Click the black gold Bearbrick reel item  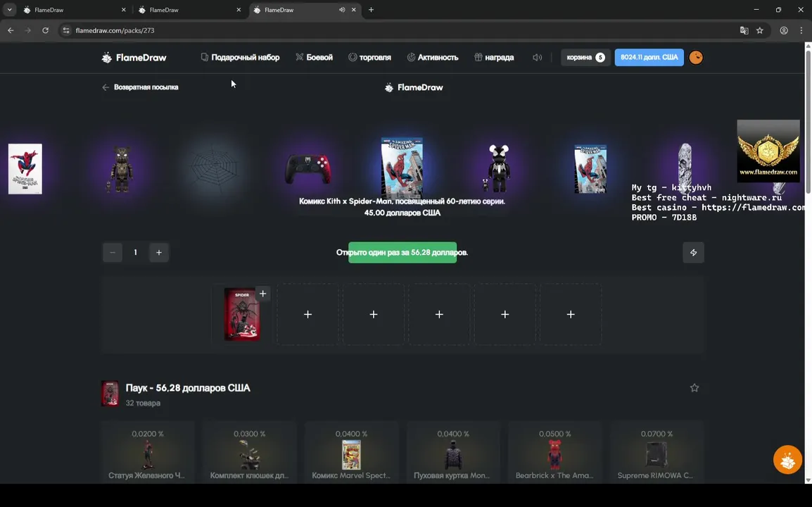(x=120, y=170)
